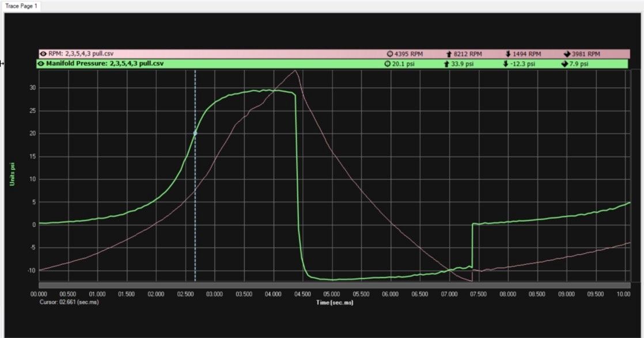Click the RPM minimum down-arrow icon

(x=508, y=54)
